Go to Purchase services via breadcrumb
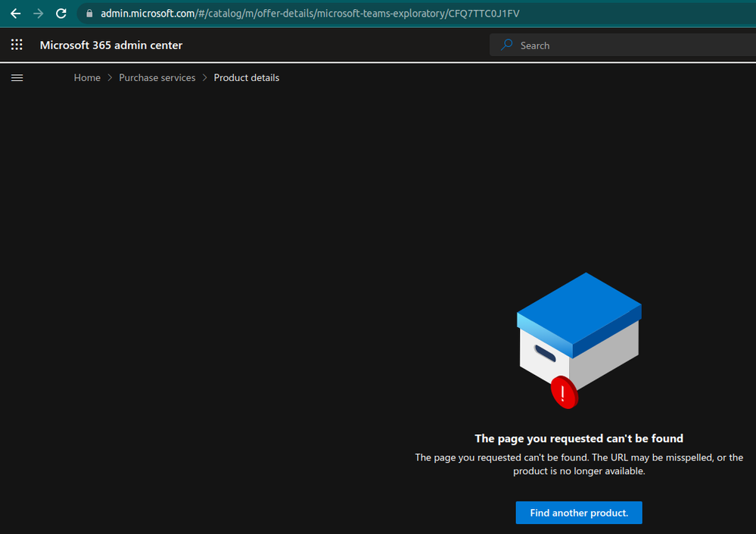The width and height of the screenshot is (756, 534). (x=157, y=77)
